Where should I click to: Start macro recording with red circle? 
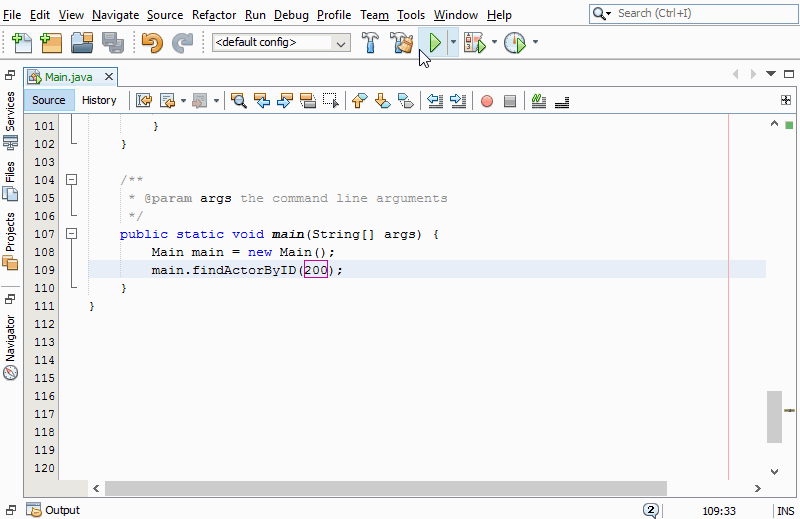[487, 100]
